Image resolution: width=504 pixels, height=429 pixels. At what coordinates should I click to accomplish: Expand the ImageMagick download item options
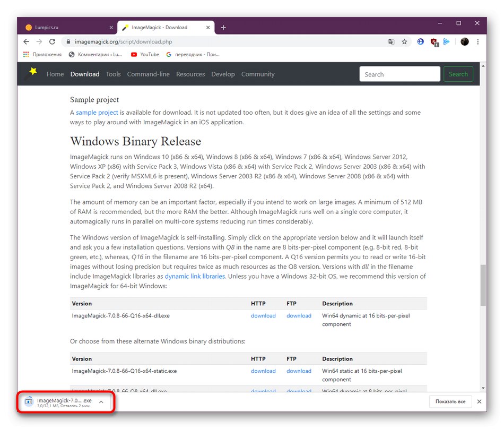click(x=101, y=402)
